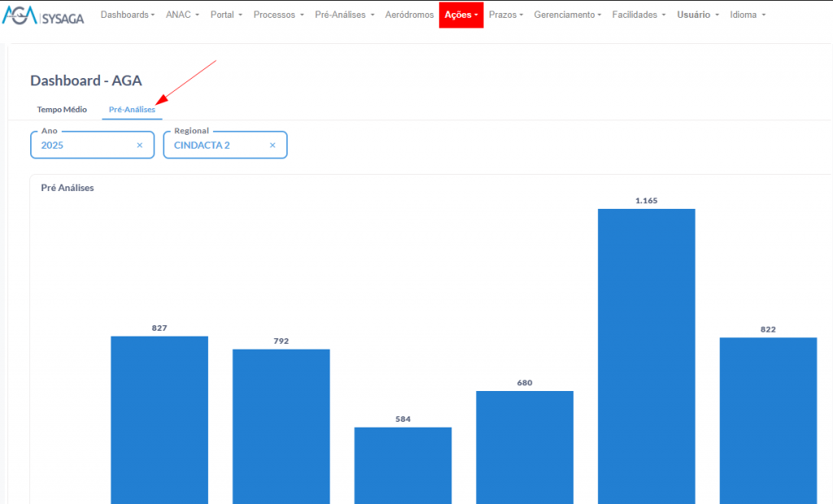Image resolution: width=833 pixels, height=504 pixels.
Task: Change language via the Idioma menu
Action: (748, 15)
